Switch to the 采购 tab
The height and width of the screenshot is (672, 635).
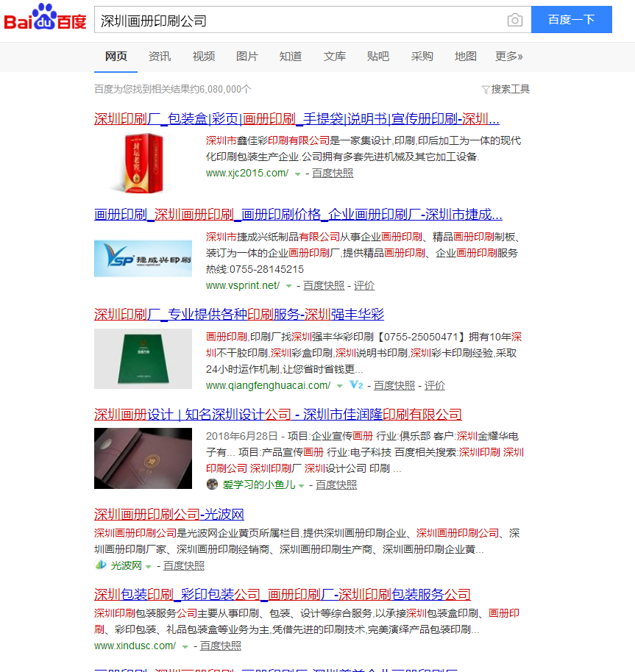422,57
